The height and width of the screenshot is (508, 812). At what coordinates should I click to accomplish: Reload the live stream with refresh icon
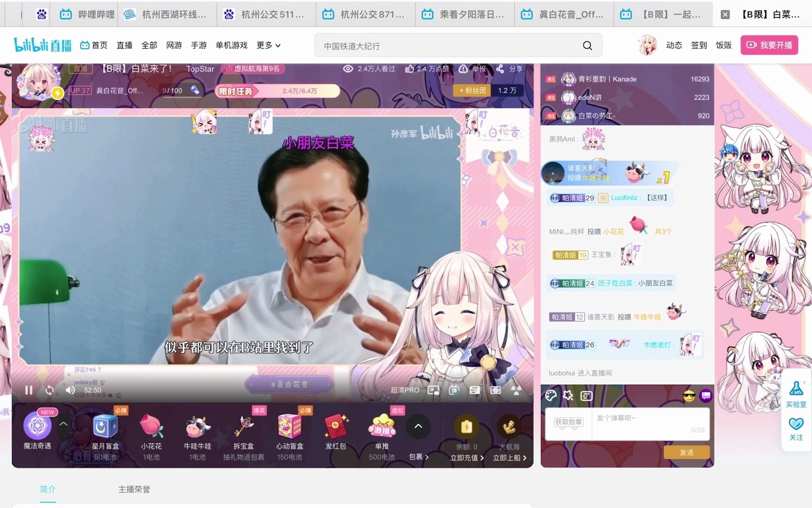pos(50,390)
